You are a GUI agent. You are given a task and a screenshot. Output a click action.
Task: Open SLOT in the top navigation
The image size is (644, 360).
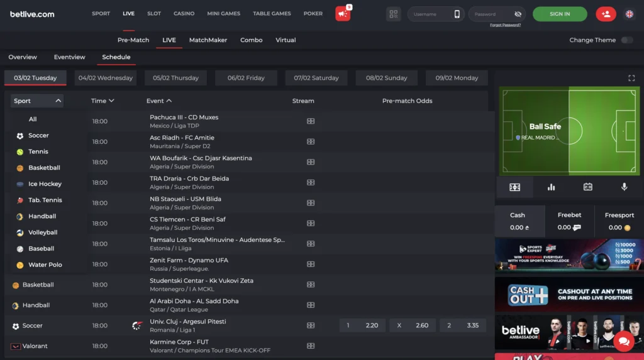coord(154,14)
